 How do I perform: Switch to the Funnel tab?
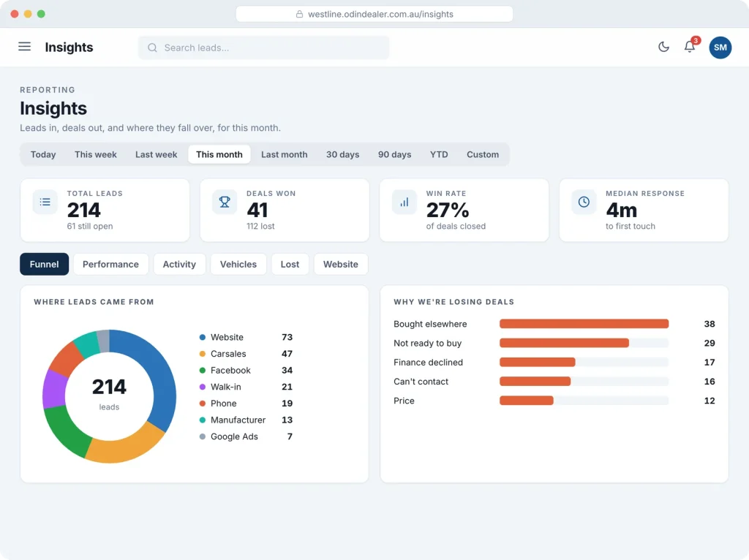coord(44,264)
